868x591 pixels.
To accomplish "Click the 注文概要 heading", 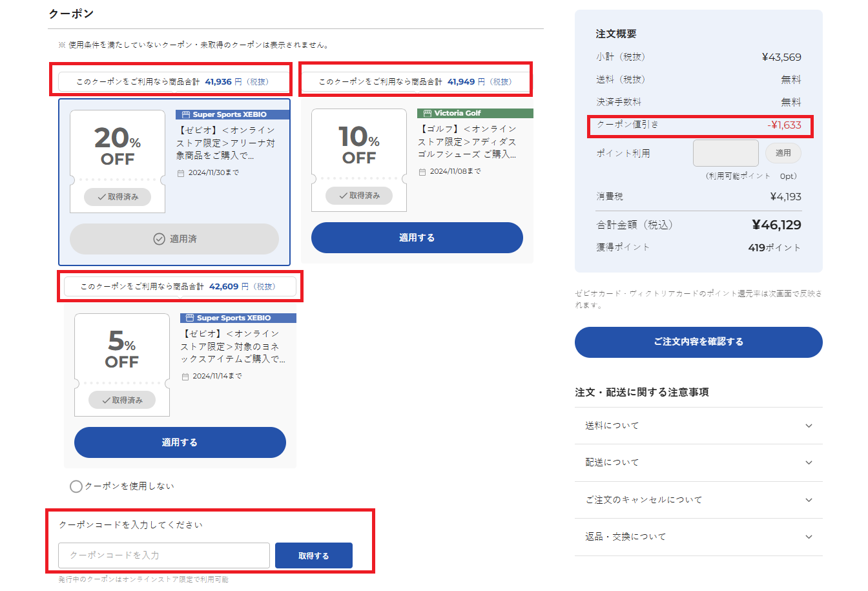I will [x=616, y=34].
